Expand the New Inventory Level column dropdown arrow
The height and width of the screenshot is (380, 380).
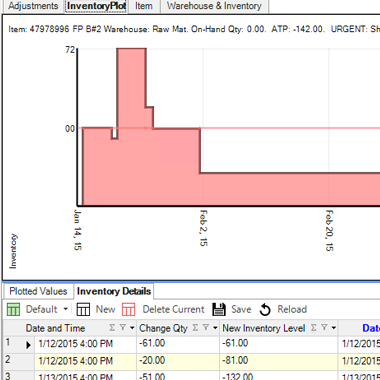[x=334, y=328]
